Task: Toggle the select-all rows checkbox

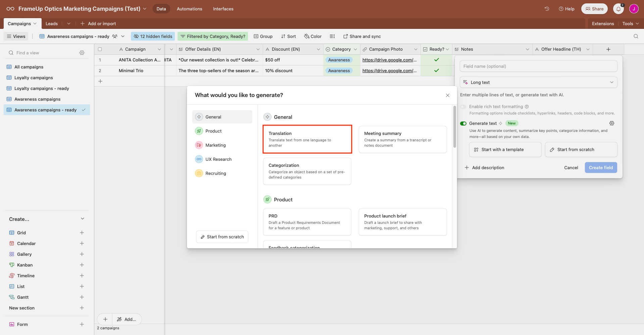Action: click(100, 49)
